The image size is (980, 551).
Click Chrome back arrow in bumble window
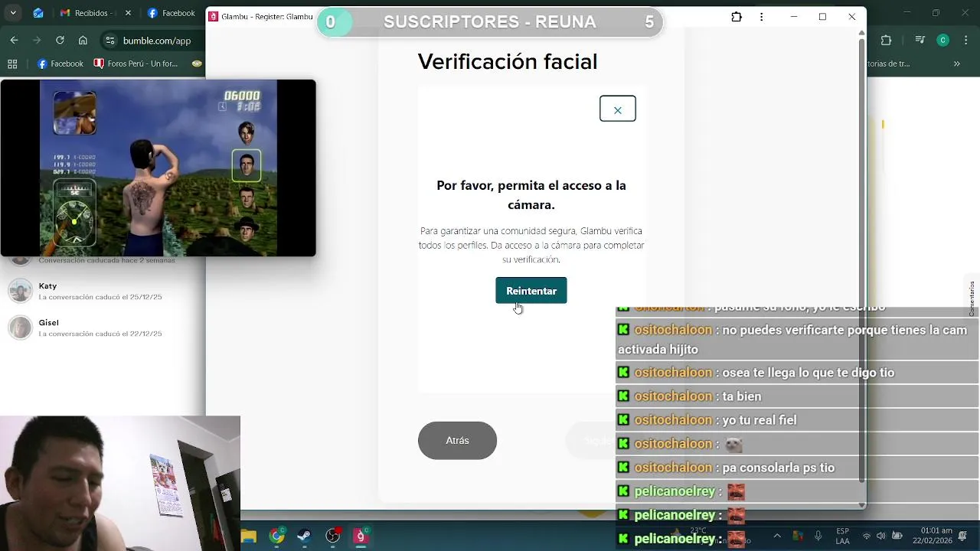point(14,41)
